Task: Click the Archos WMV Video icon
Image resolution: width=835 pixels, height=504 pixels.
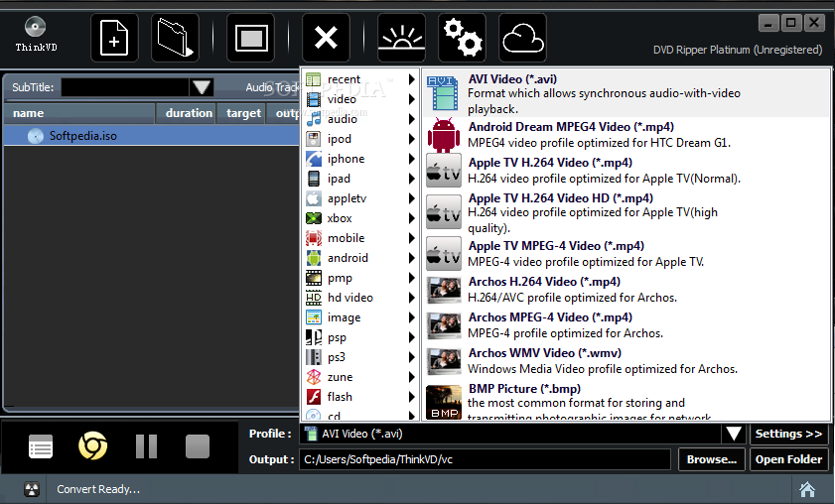Action: pyautogui.click(x=444, y=361)
